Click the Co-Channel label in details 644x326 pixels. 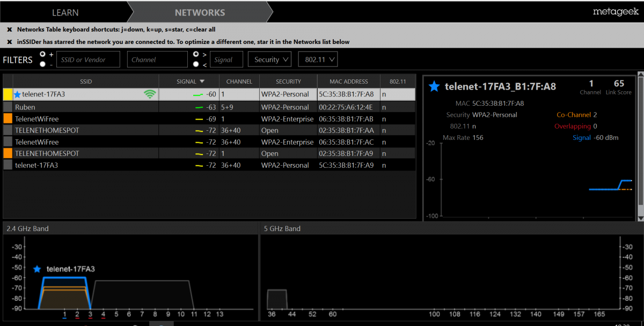point(573,115)
